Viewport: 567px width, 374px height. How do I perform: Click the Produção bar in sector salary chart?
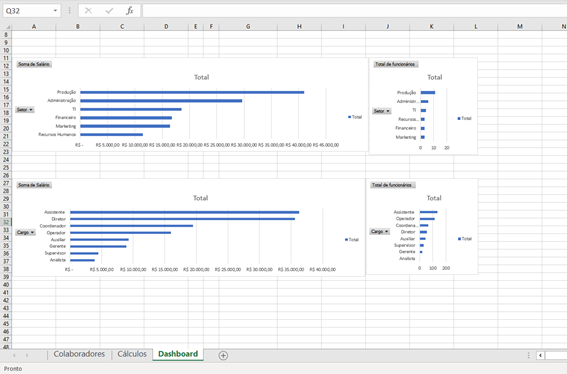[192, 92]
